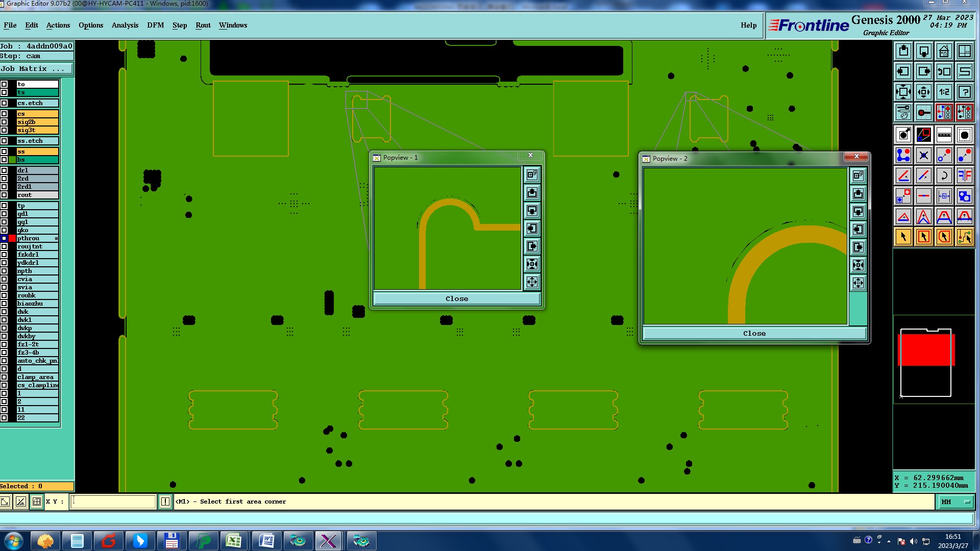Click Close button in Popview - 2
Image resolution: width=980 pixels, height=551 pixels.
click(754, 334)
